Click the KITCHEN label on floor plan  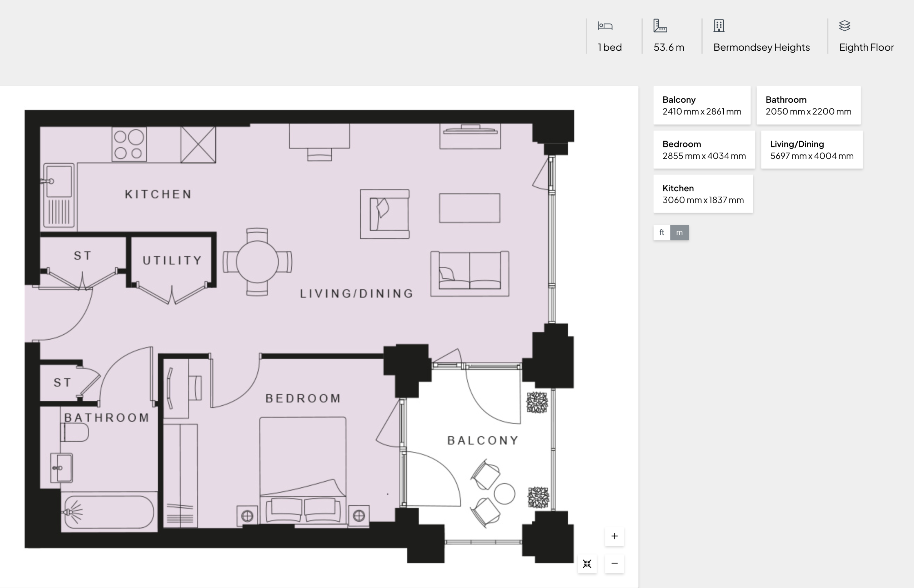tap(158, 194)
